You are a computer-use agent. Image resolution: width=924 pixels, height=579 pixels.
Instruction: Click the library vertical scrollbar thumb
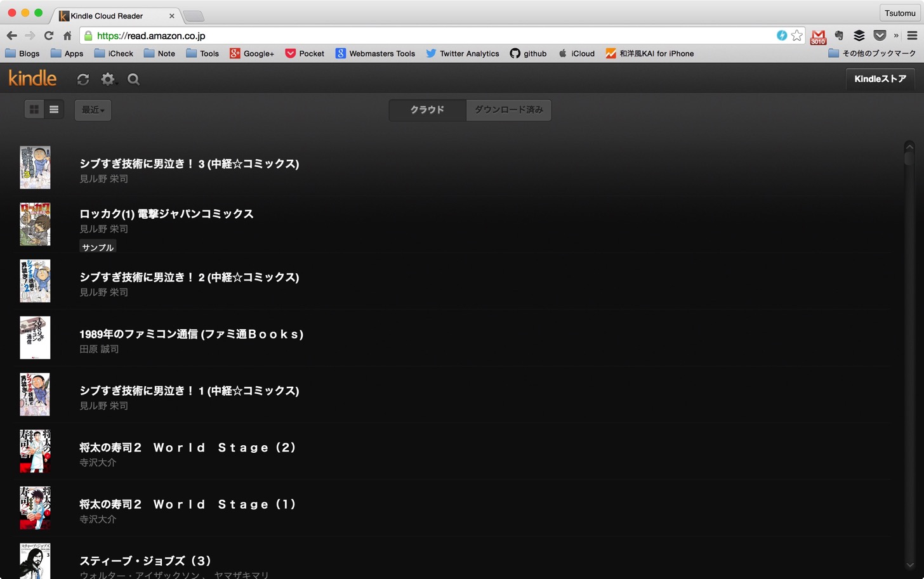[909, 154]
